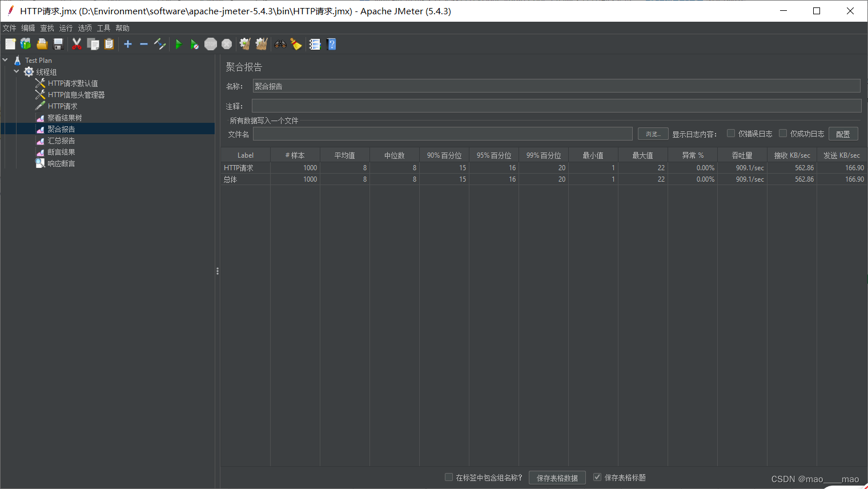
Task: Click the Collapse All minus icon
Action: pyautogui.click(x=144, y=44)
